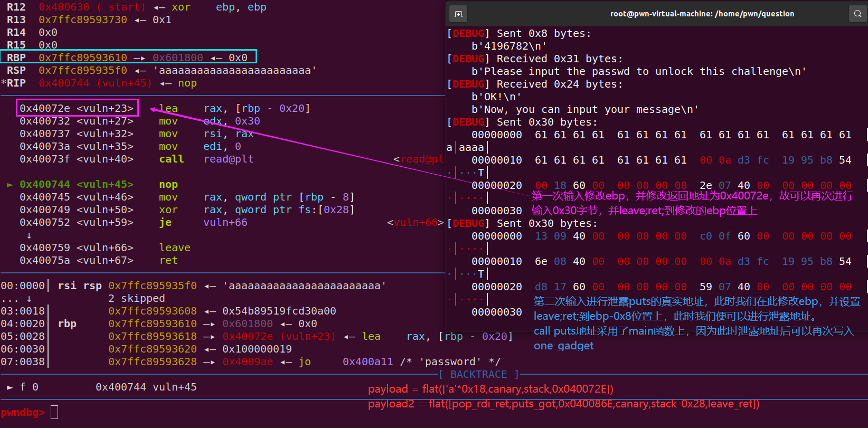Click the root@pwn-virtual-machine window title
The height and width of the screenshot is (428, 868).
[x=702, y=14]
